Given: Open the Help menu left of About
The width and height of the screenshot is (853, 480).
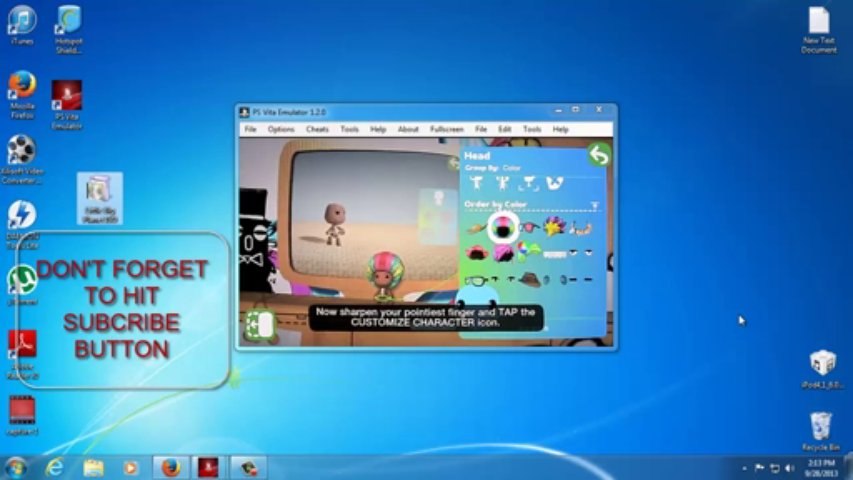Looking at the screenshot, I should point(378,129).
